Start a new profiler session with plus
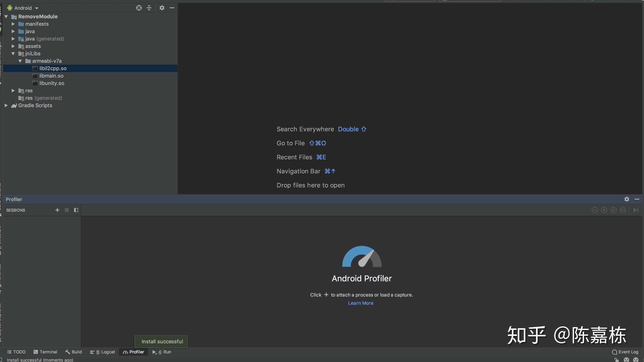 point(57,210)
